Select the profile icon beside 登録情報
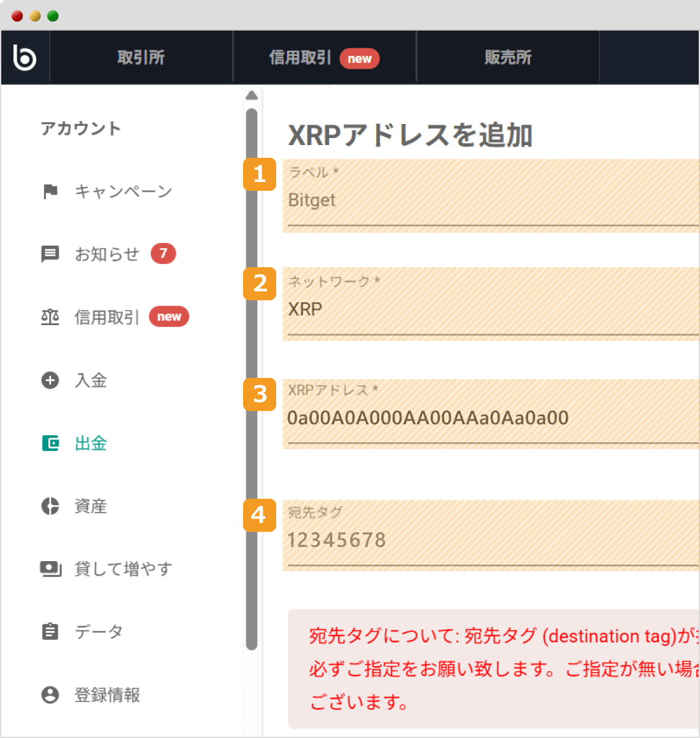The width and height of the screenshot is (700, 738). [x=50, y=695]
